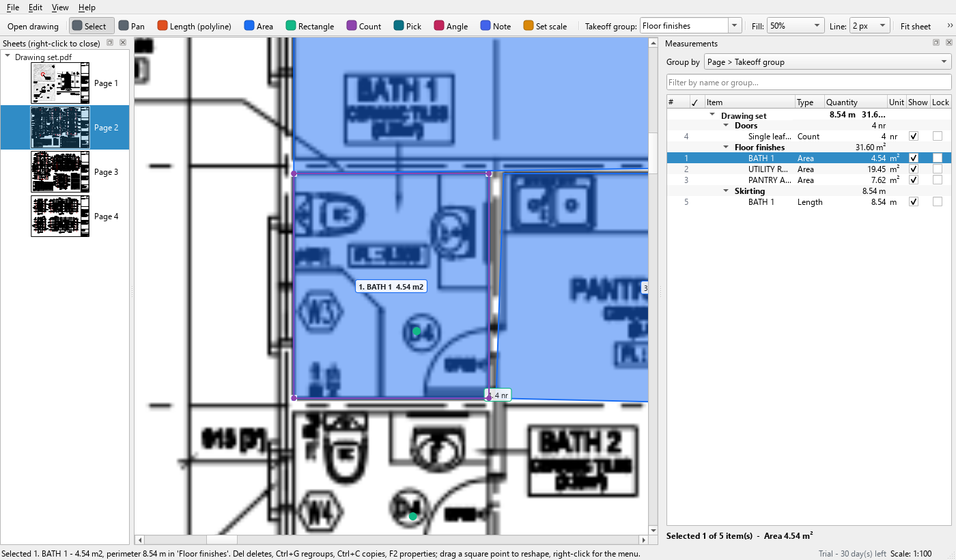Open the View menu
This screenshot has height=560, width=956.
click(60, 8)
